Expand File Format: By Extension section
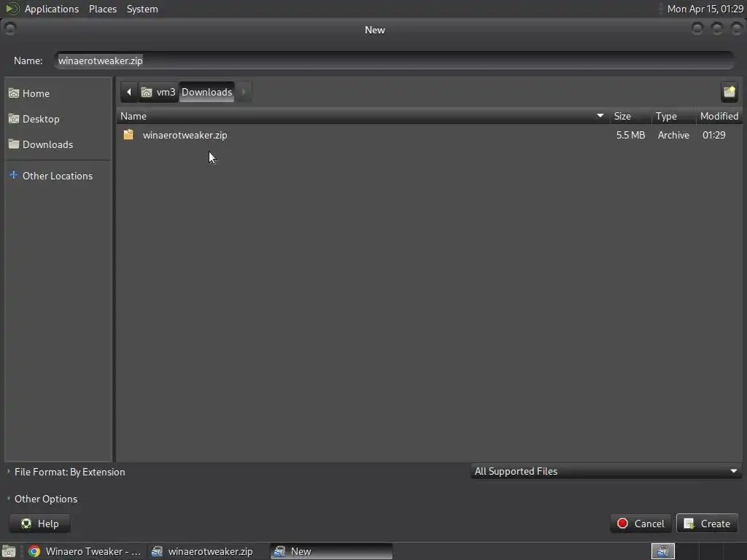 (66, 472)
